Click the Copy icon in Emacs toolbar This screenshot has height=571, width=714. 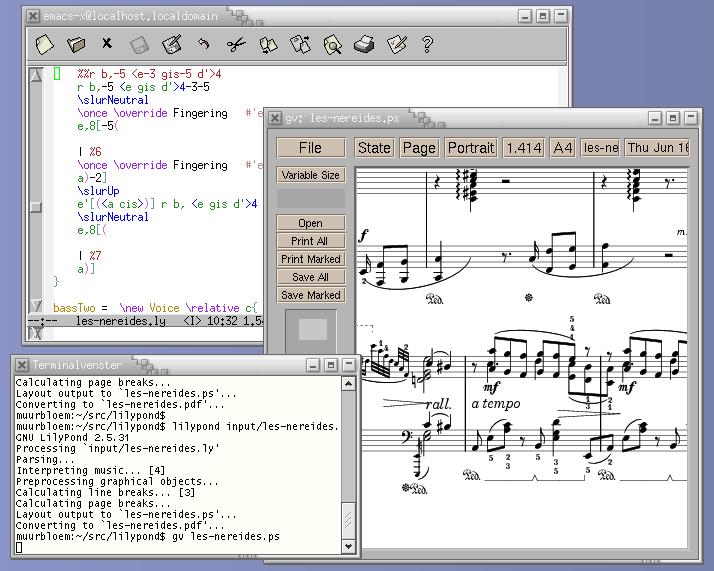coord(268,45)
